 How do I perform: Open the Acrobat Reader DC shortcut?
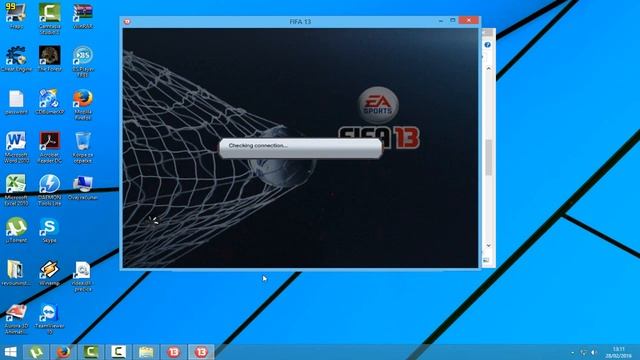pyautogui.click(x=50, y=147)
